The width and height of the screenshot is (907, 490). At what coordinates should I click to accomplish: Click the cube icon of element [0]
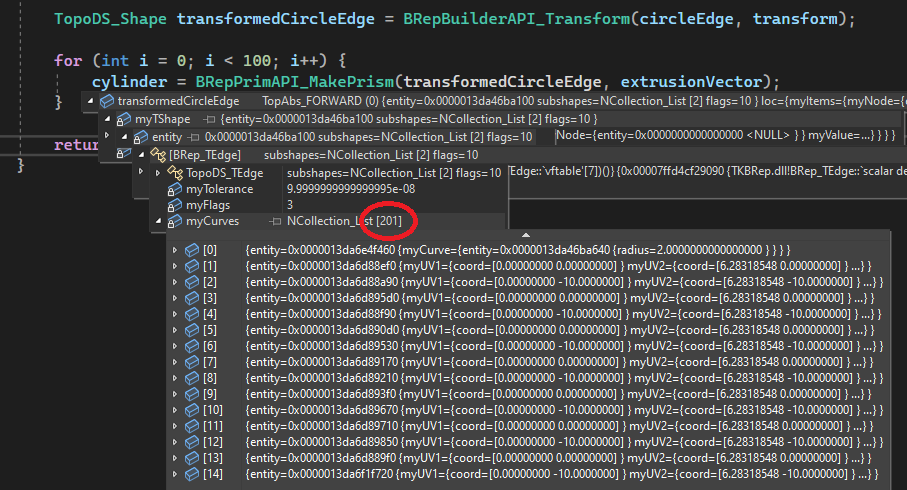tap(193, 249)
